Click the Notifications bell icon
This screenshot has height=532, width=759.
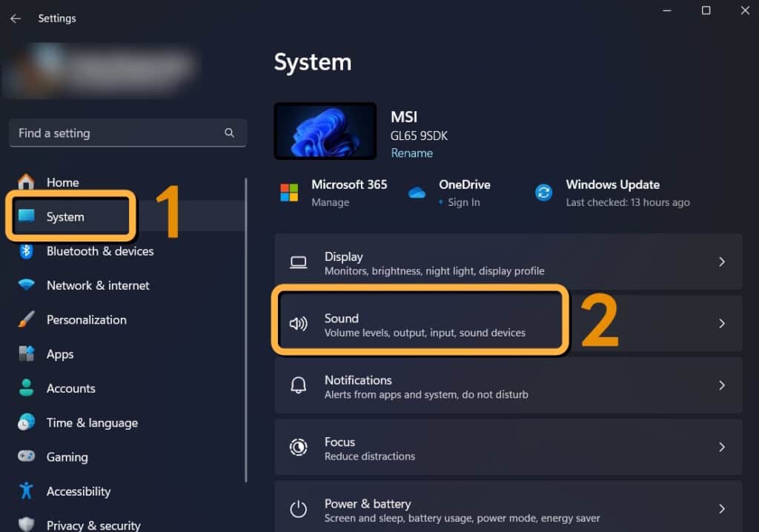tap(298, 385)
